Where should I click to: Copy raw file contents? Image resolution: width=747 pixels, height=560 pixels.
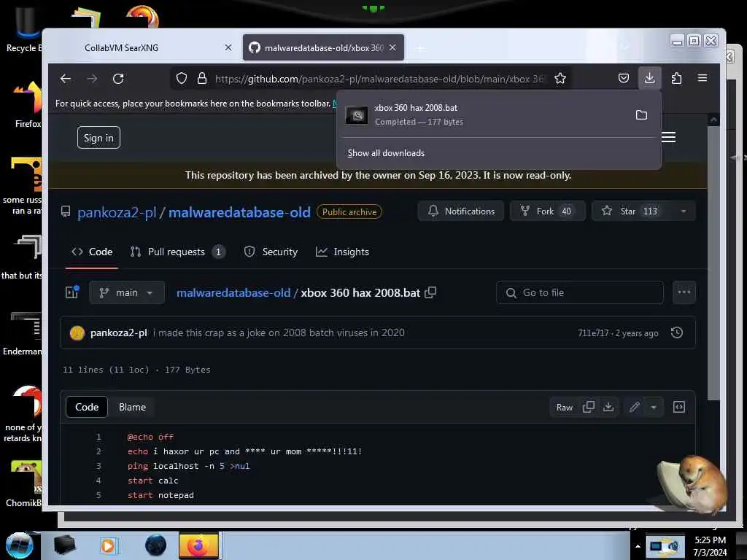pyautogui.click(x=589, y=407)
